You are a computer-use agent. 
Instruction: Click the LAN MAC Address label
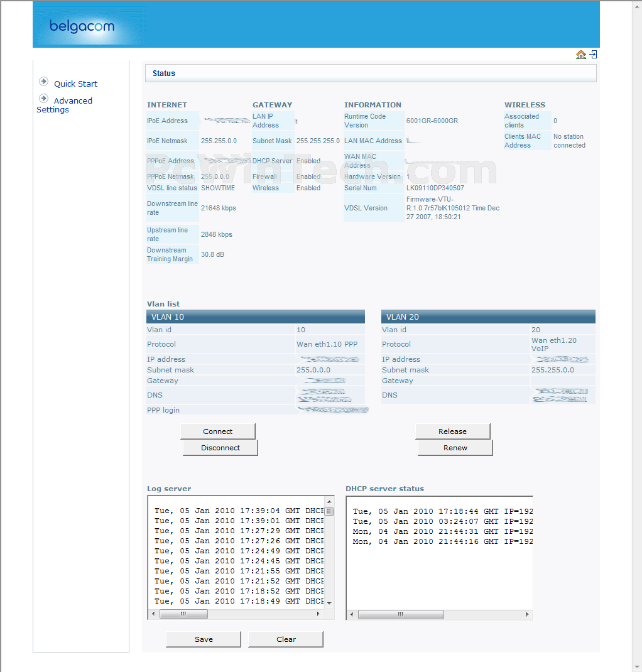(x=373, y=141)
